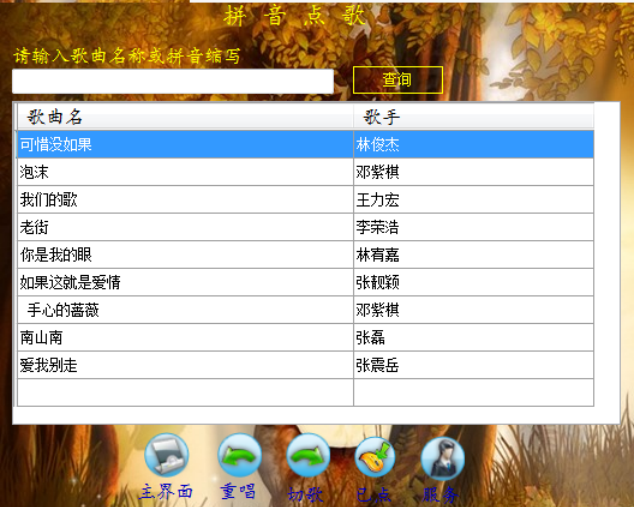Click the 已点 text label

pyautogui.click(x=373, y=494)
